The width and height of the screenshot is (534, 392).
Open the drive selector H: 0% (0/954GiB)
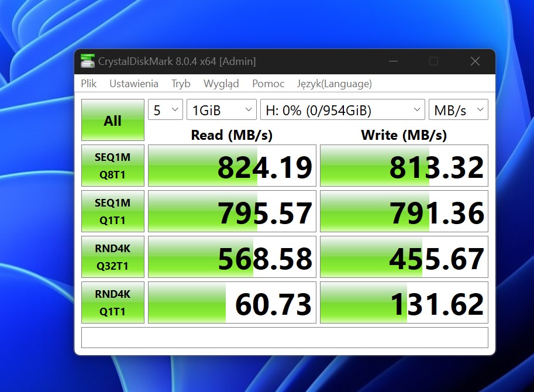(343, 109)
